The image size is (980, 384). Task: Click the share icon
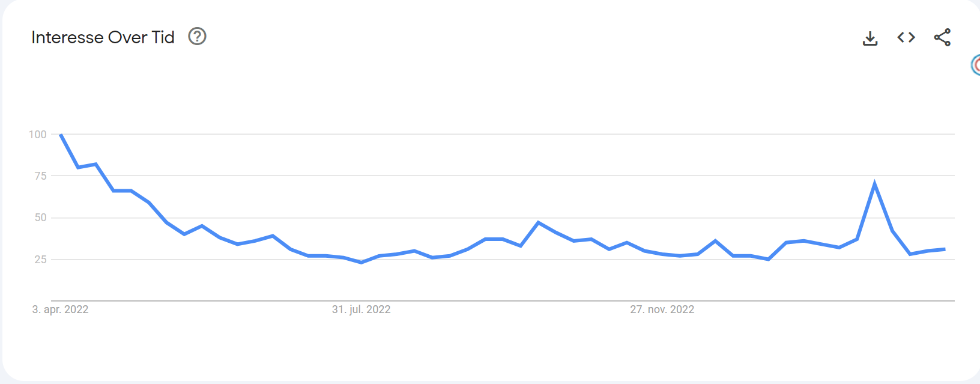click(x=942, y=37)
